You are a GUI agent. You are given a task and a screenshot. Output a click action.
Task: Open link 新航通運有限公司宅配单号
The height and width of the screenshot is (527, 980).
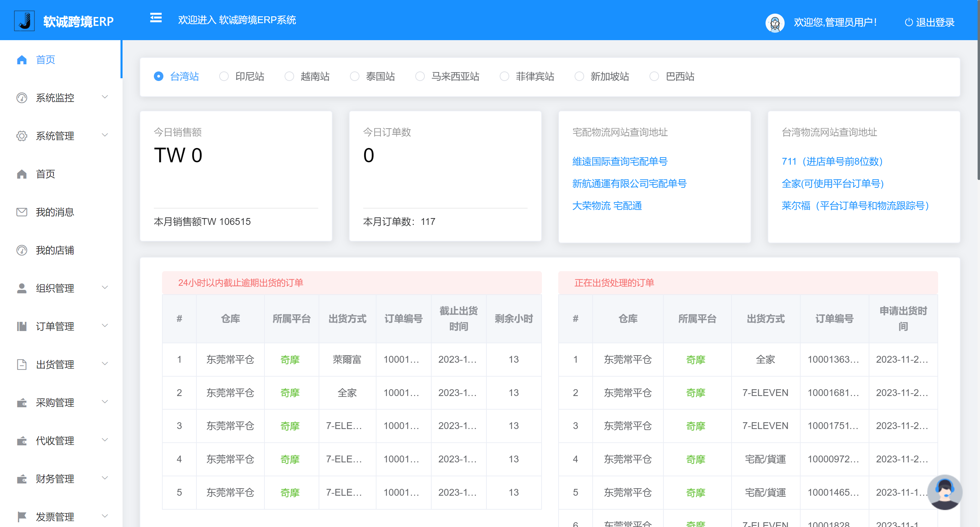point(629,183)
